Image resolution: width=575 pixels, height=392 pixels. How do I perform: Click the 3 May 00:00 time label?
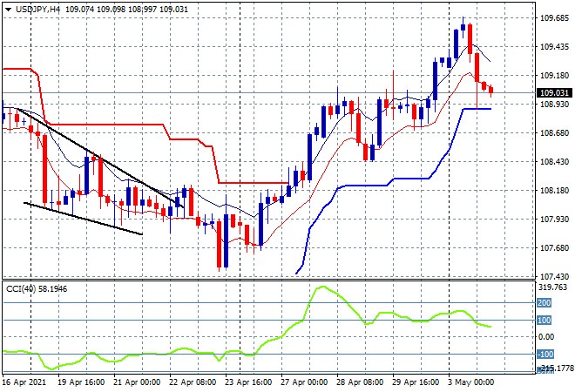[470, 382]
